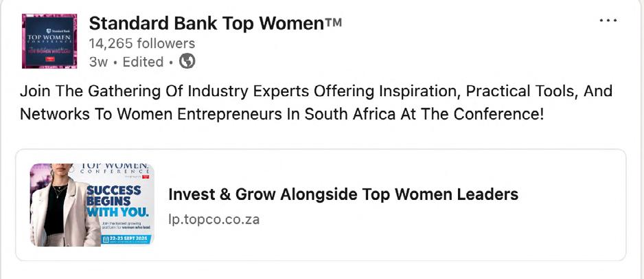Image resolution: width=644 pixels, height=279 pixels.
Task: Open the three-dots post options menu
Action: (x=608, y=21)
